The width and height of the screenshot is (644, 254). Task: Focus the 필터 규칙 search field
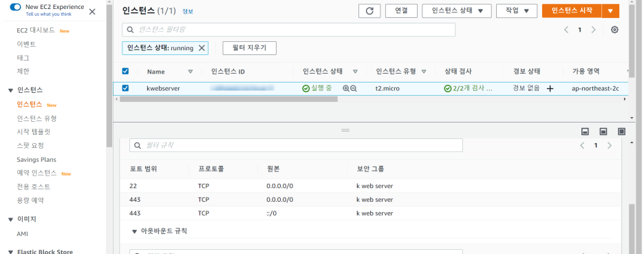point(296,145)
